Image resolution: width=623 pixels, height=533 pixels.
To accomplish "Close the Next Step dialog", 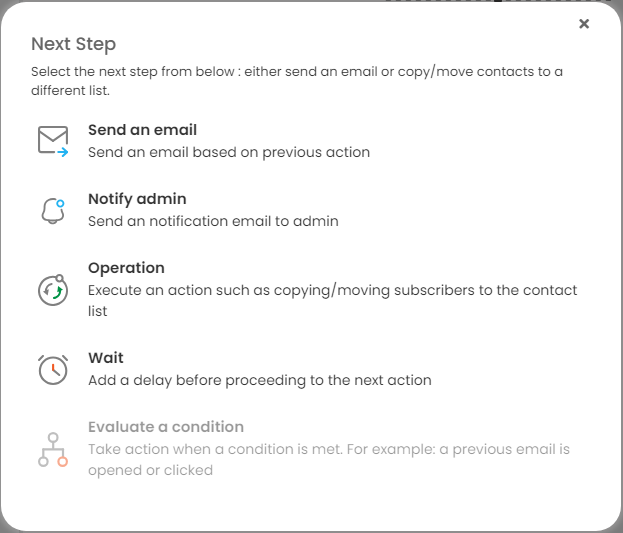I will (x=584, y=24).
